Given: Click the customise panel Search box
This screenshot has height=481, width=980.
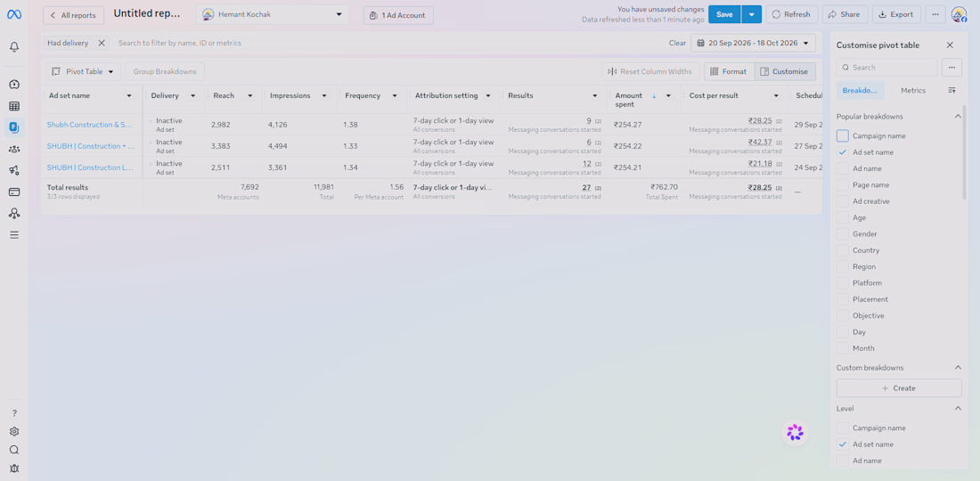Looking at the screenshot, I should [886, 68].
